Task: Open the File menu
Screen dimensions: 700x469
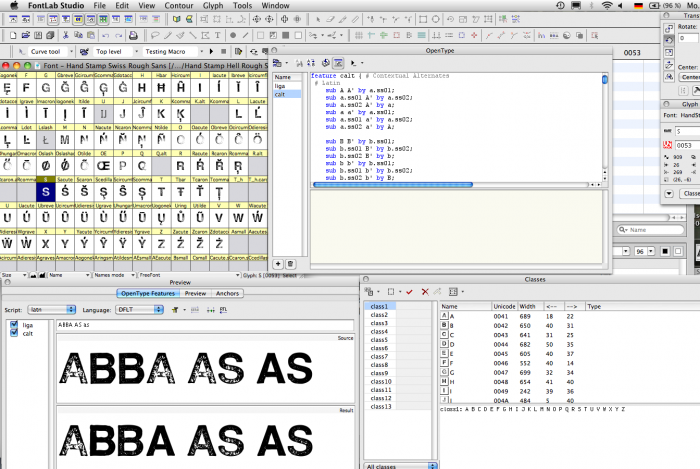Action: point(100,5)
